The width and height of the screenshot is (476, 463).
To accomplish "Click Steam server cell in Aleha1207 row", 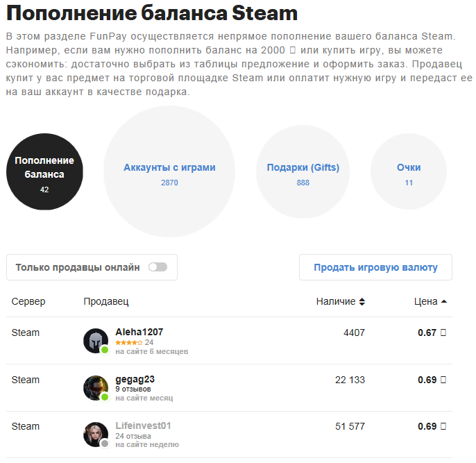I will click(26, 332).
